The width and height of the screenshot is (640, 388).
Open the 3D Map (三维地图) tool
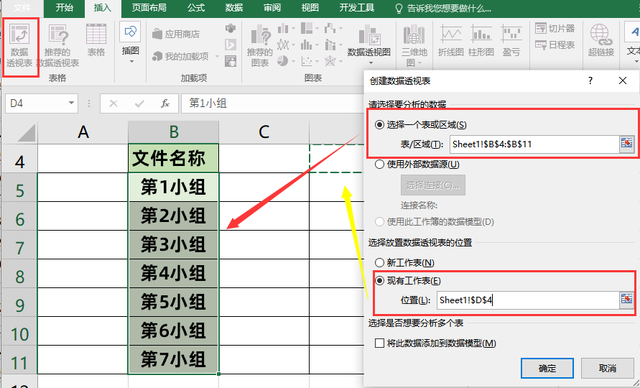(x=414, y=46)
